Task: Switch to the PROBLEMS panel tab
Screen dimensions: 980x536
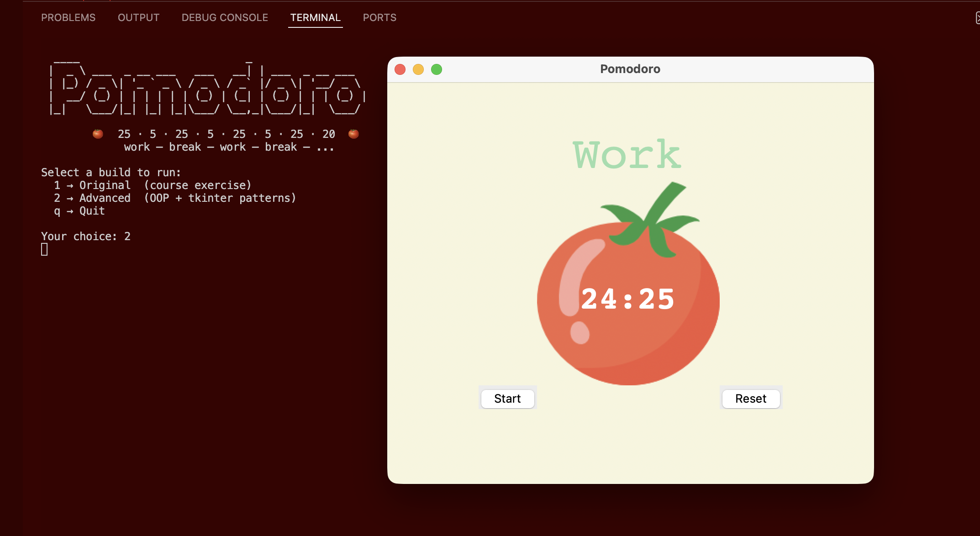Action: (68, 17)
